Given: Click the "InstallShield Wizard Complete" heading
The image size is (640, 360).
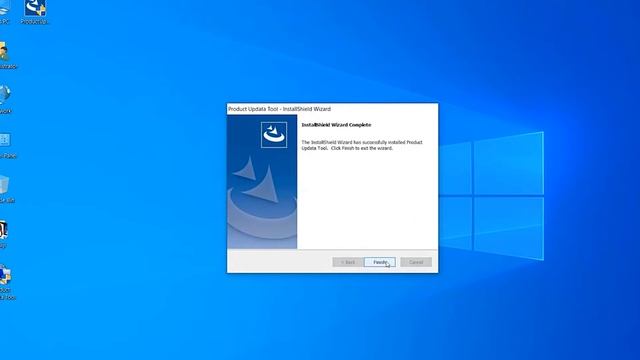Looking at the screenshot, I should click(x=336, y=125).
